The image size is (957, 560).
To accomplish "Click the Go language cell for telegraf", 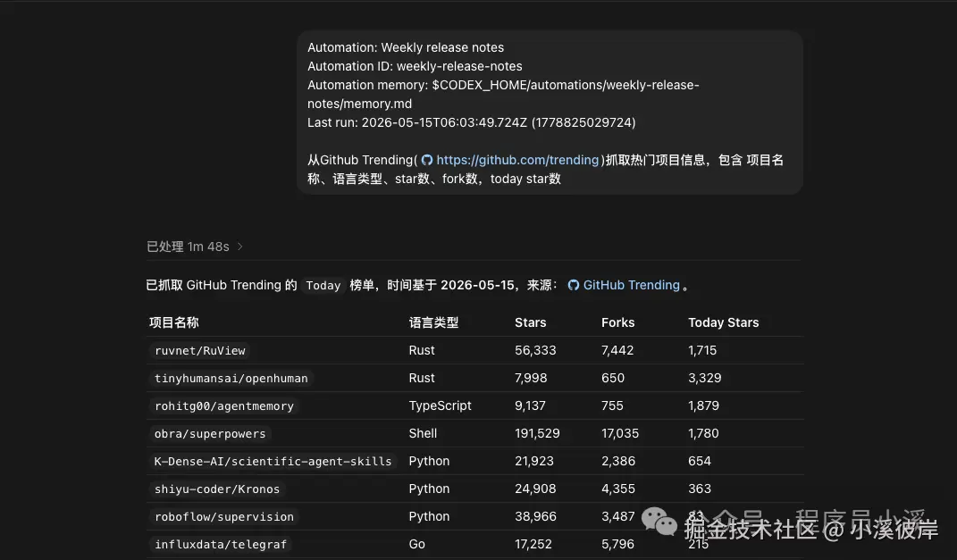I will pyautogui.click(x=417, y=544).
